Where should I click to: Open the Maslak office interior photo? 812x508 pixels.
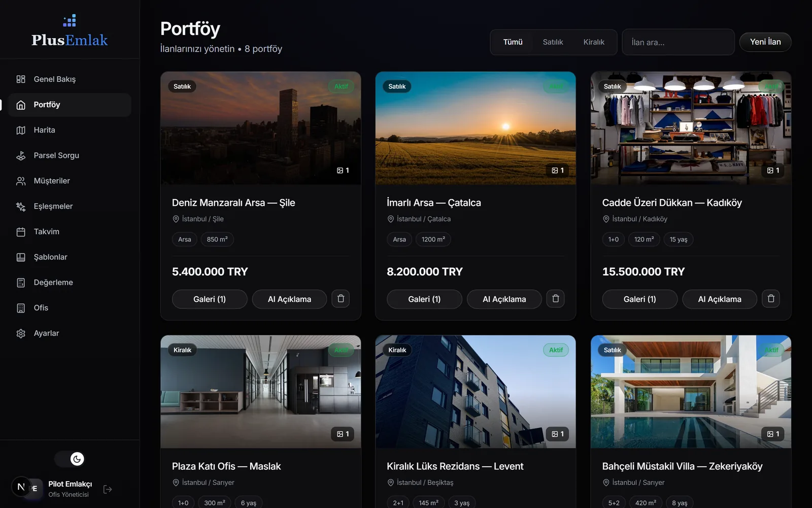click(261, 392)
